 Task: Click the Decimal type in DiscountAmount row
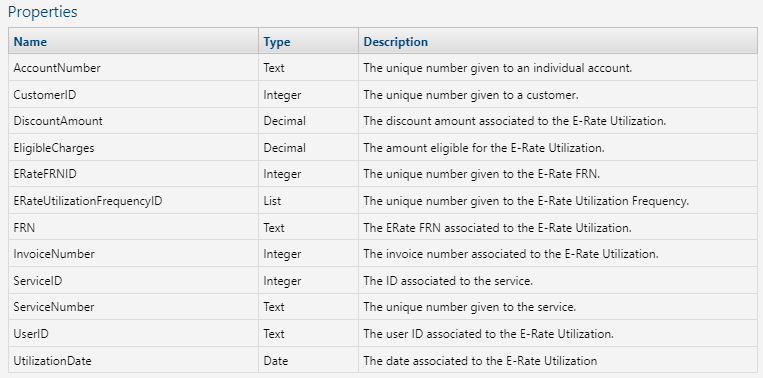click(285, 121)
